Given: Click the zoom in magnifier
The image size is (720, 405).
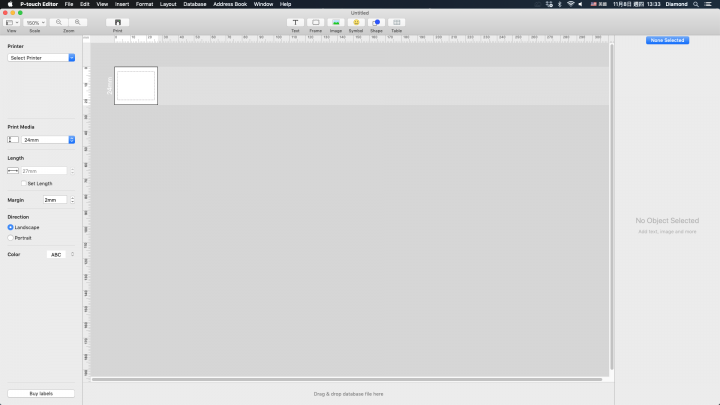Looking at the screenshot, I should coord(78,22).
